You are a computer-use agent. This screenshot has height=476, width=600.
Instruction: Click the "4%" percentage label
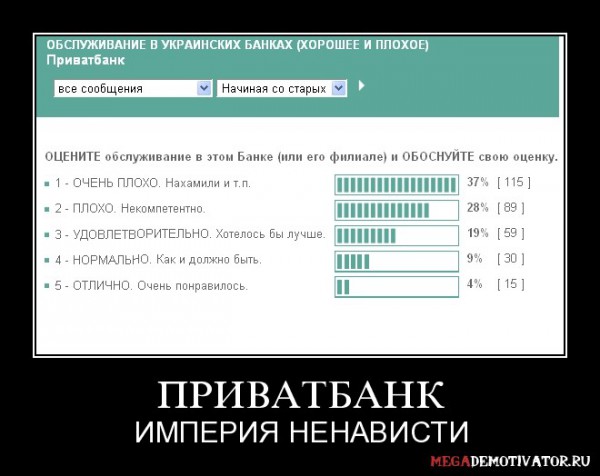[x=474, y=284]
